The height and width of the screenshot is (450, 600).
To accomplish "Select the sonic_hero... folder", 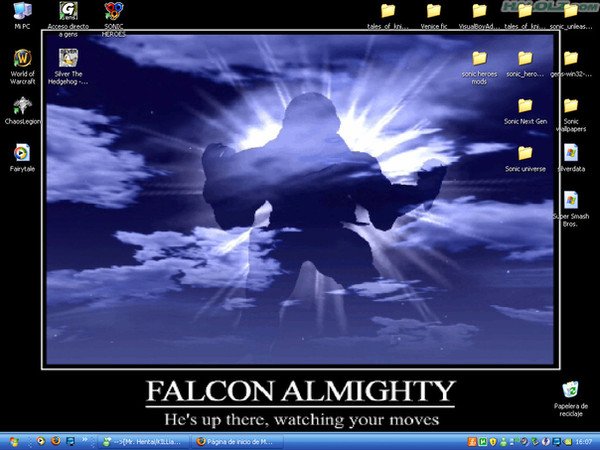I will pos(525,64).
